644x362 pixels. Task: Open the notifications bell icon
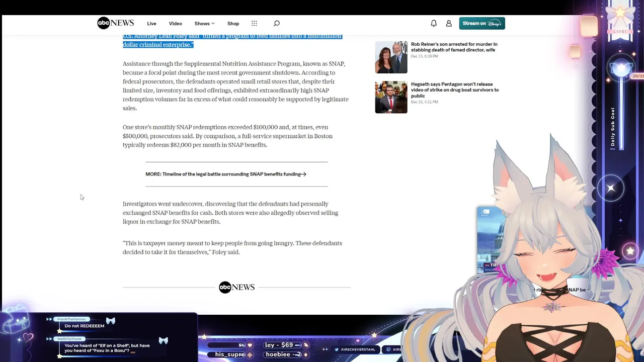434,23
